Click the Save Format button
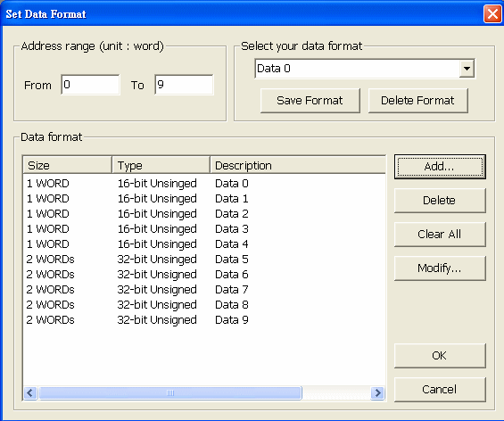This screenshot has height=421, width=504. tap(310, 101)
